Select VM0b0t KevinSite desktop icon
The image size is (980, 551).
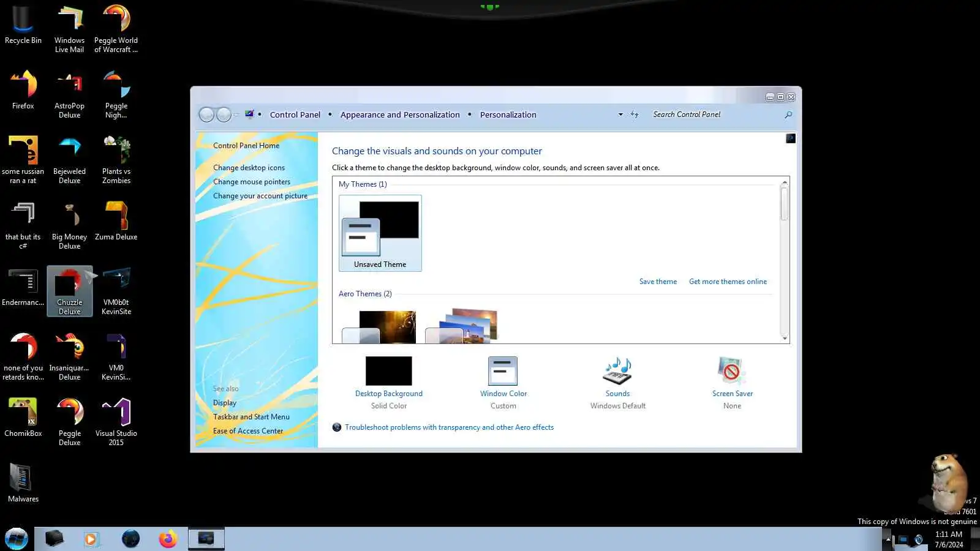click(116, 291)
